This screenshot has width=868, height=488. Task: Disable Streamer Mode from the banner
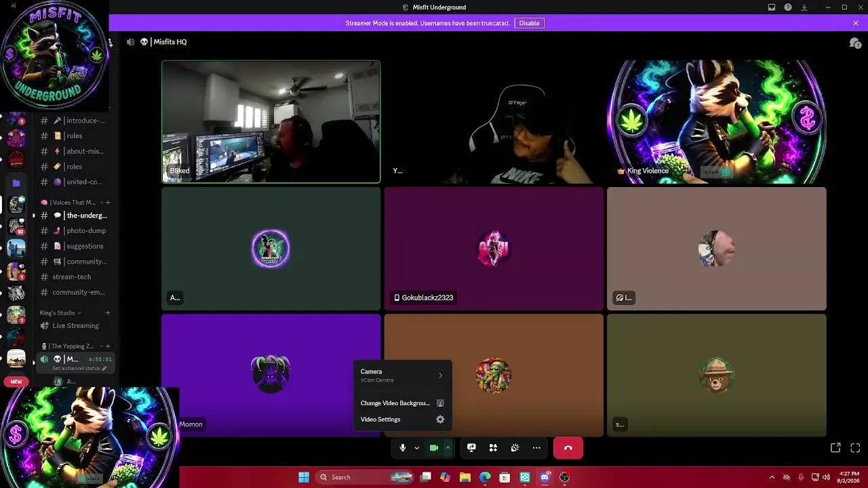tap(529, 23)
